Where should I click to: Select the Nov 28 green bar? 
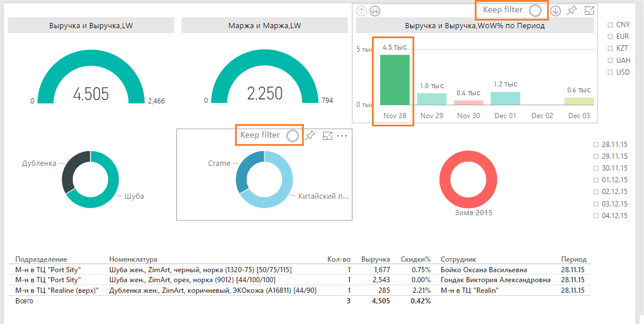395,80
